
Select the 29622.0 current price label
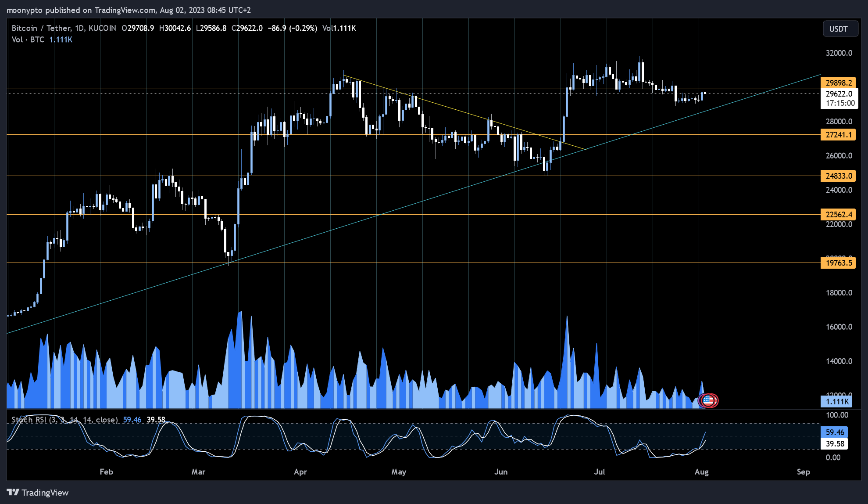click(839, 94)
